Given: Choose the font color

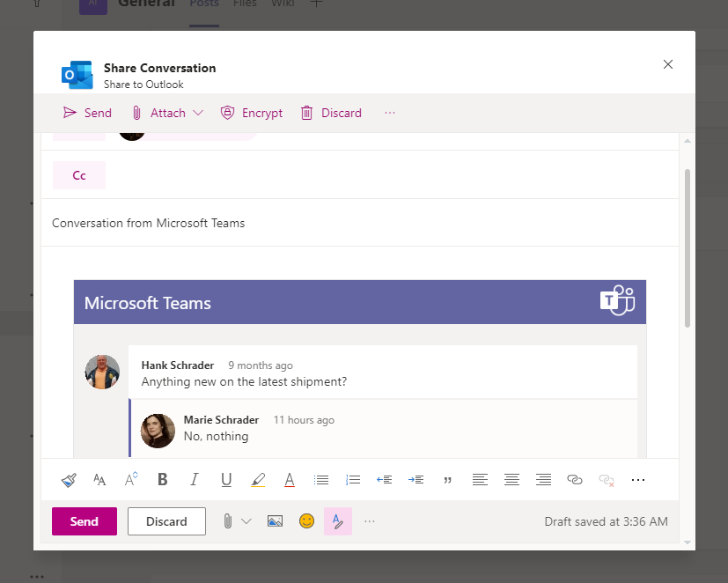Looking at the screenshot, I should click(290, 480).
